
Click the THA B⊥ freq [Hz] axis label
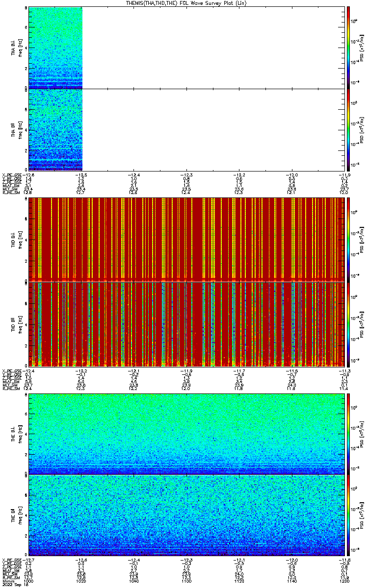(x=17, y=48)
